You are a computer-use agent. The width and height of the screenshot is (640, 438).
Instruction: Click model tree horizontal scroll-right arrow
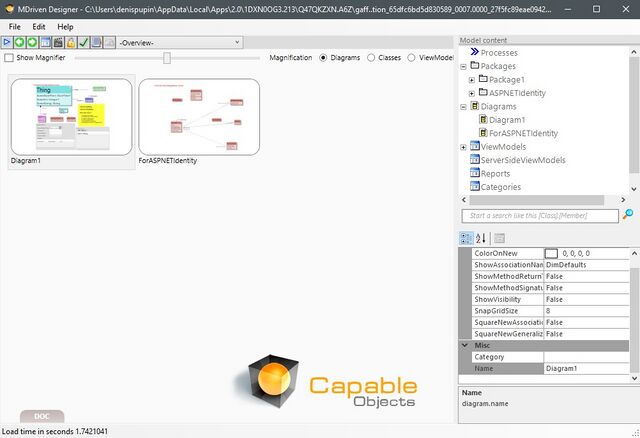point(623,200)
